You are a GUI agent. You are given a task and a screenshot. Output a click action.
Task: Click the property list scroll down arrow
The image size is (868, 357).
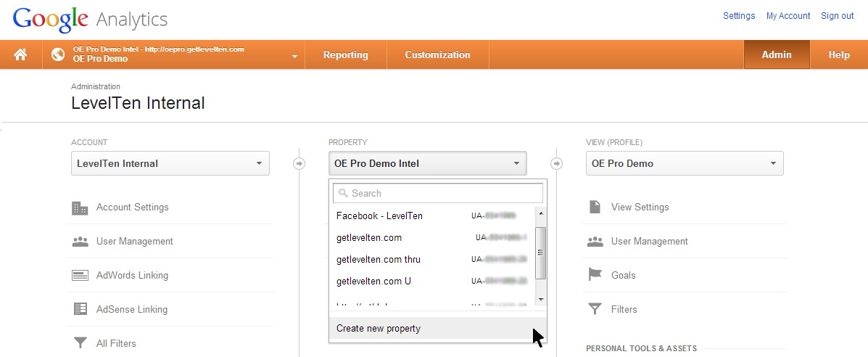coord(541,300)
